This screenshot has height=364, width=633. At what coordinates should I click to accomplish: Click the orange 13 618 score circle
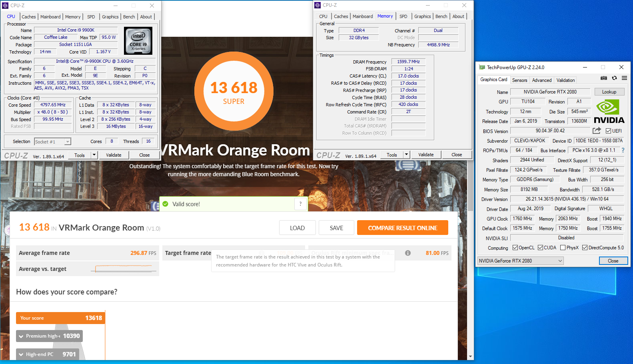pyautogui.click(x=234, y=91)
